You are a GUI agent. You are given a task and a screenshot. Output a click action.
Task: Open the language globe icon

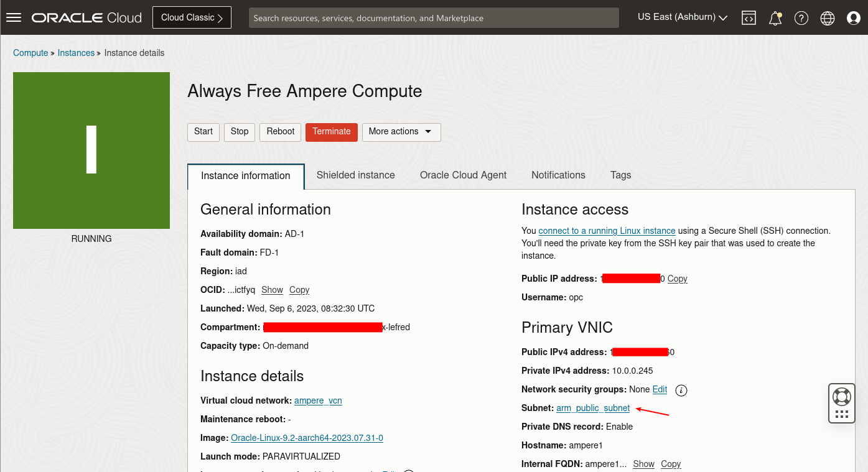(x=828, y=18)
